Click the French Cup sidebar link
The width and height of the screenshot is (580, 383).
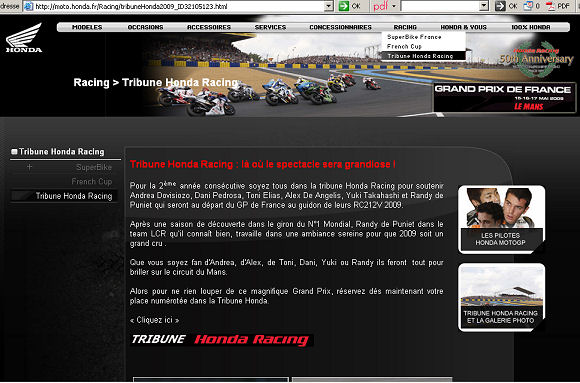(x=91, y=182)
